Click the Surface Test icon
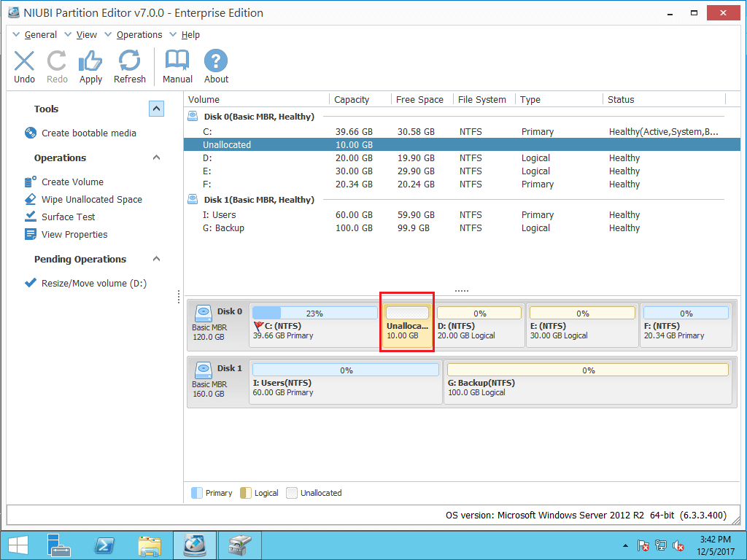747x560 pixels. pyautogui.click(x=31, y=217)
